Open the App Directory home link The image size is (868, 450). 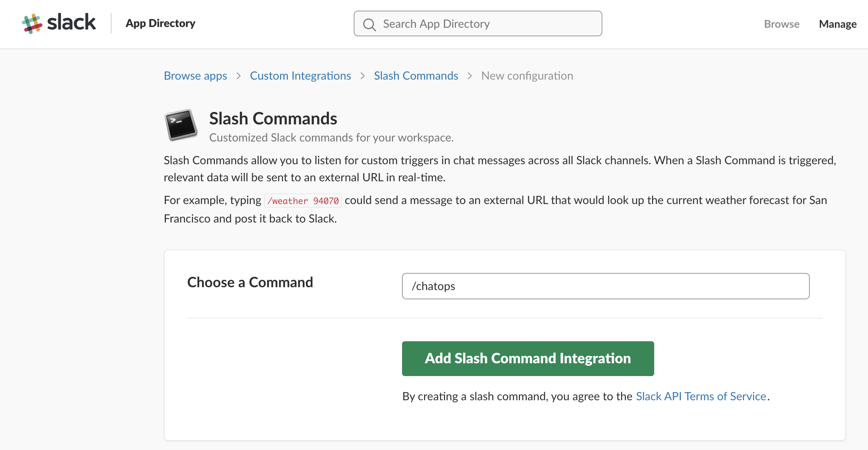pyautogui.click(x=160, y=23)
